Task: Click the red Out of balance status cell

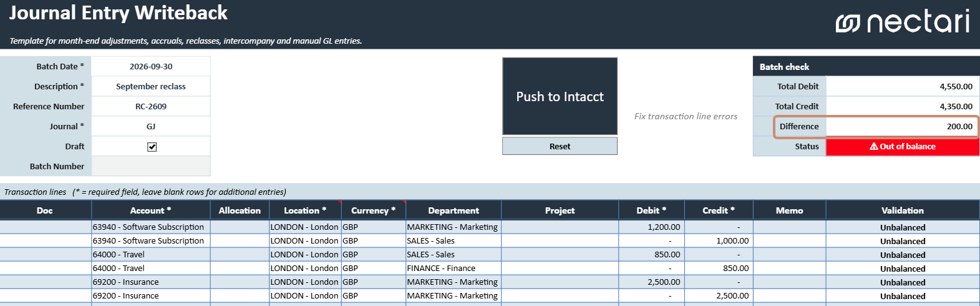Action: (x=902, y=146)
